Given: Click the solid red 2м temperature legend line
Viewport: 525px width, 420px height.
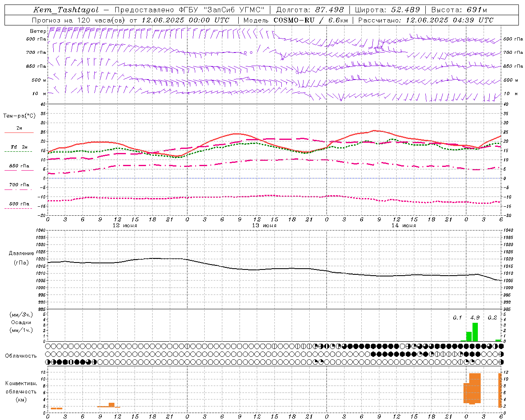Looking at the screenshot, I should click(x=19, y=132).
